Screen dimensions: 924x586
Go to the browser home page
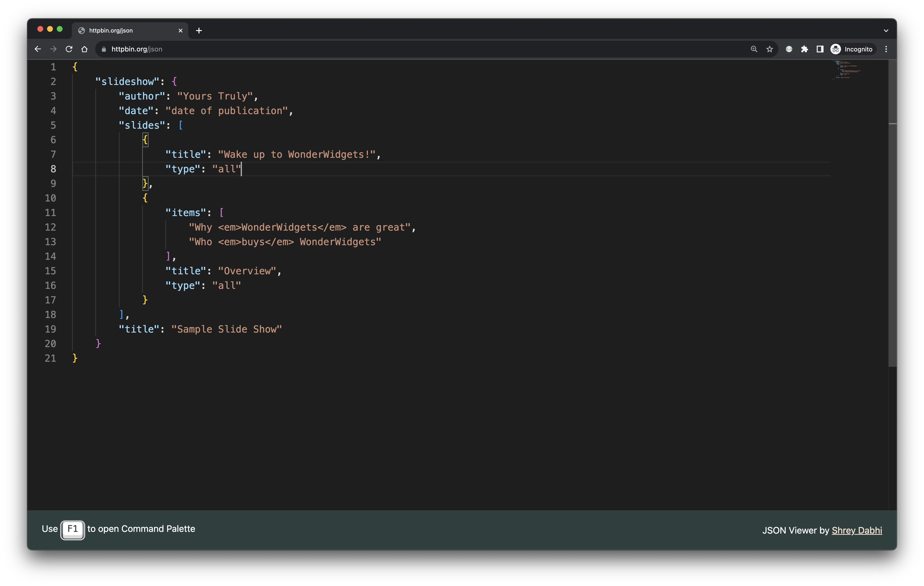pyautogui.click(x=84, y=49)
